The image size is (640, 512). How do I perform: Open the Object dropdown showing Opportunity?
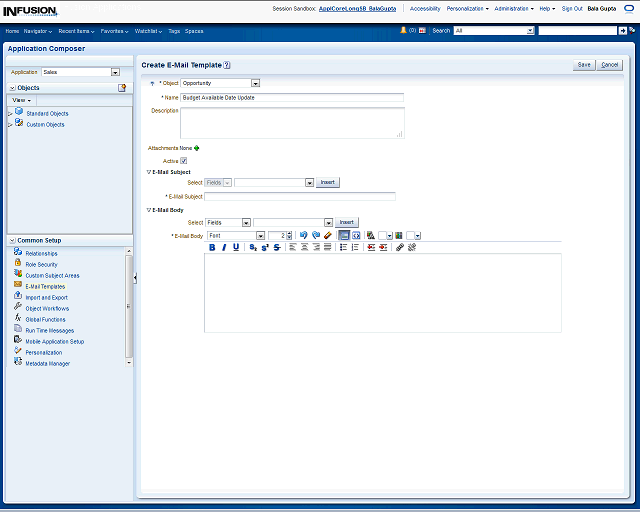[x=255, y=83]
